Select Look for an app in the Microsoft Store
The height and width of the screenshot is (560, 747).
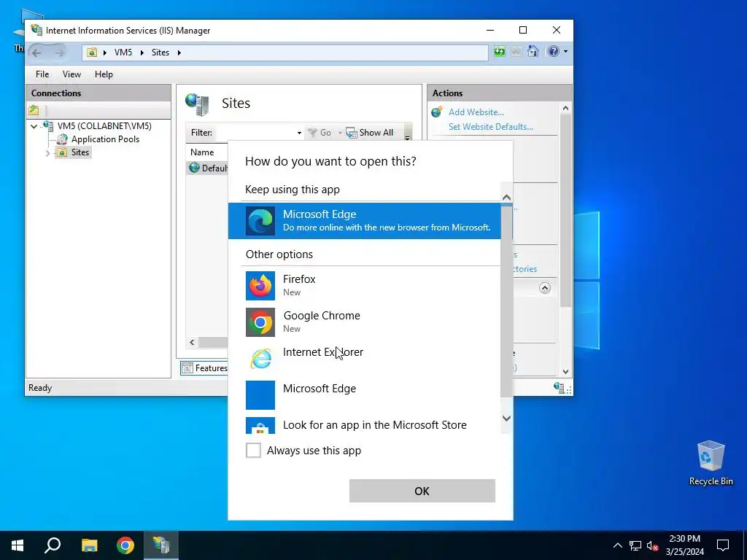point(365,425)
